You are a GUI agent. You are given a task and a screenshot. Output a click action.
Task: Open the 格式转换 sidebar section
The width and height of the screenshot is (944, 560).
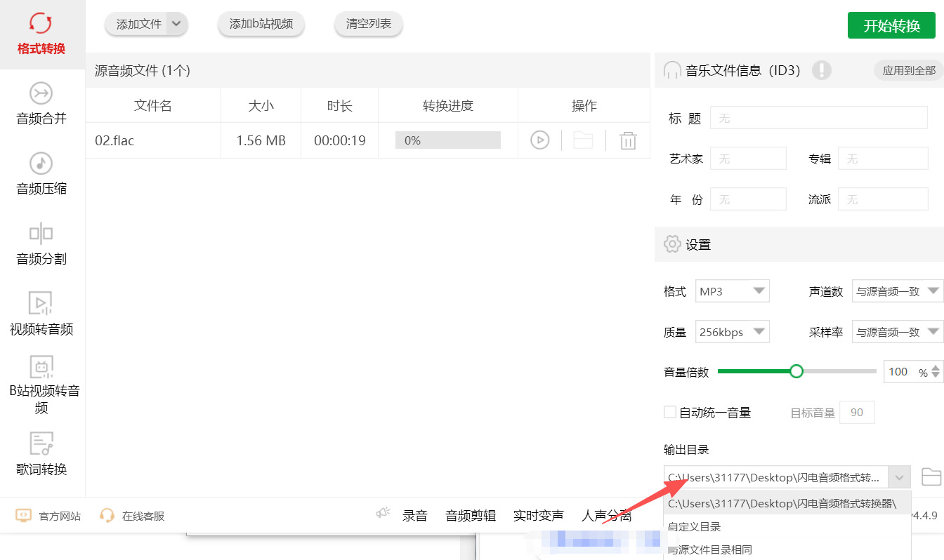pyautogui.click(x=41, y=34)
